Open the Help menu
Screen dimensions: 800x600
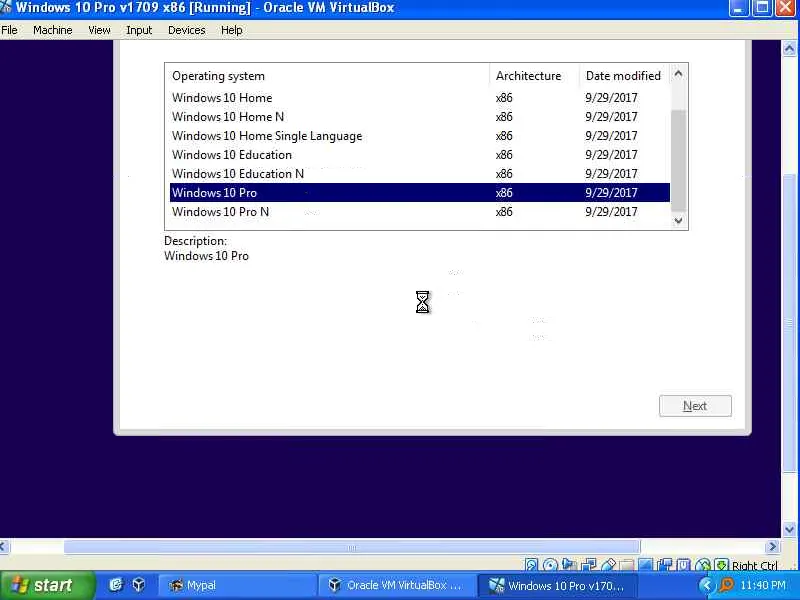(231, 30)
